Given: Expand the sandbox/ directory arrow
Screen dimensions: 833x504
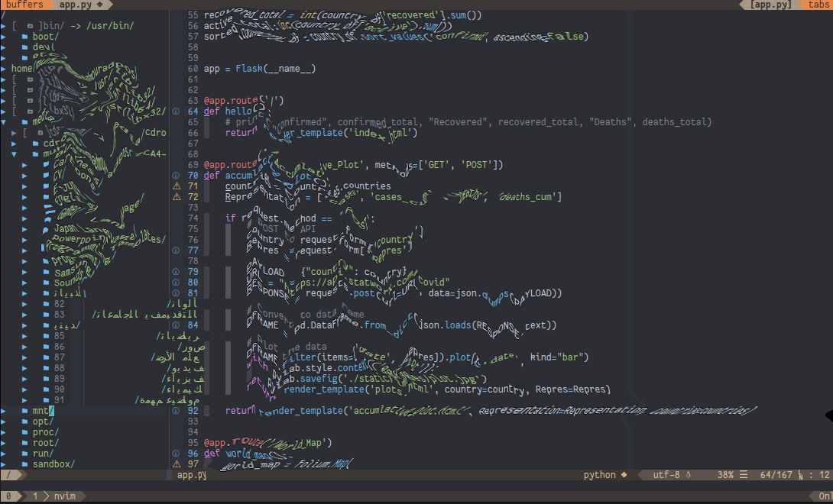Looking at the screenshot, I should point(3,464).
